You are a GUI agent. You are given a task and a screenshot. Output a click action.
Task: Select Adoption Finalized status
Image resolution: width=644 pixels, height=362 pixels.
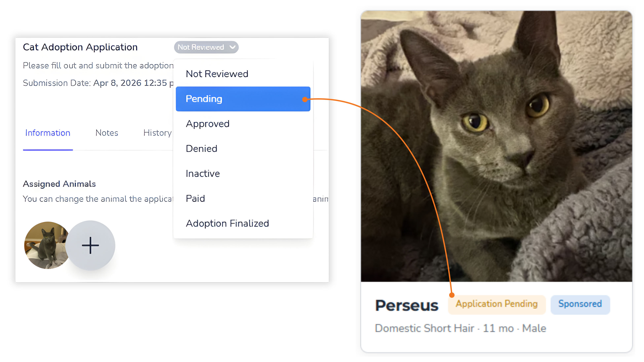click(x=227, y=224)
